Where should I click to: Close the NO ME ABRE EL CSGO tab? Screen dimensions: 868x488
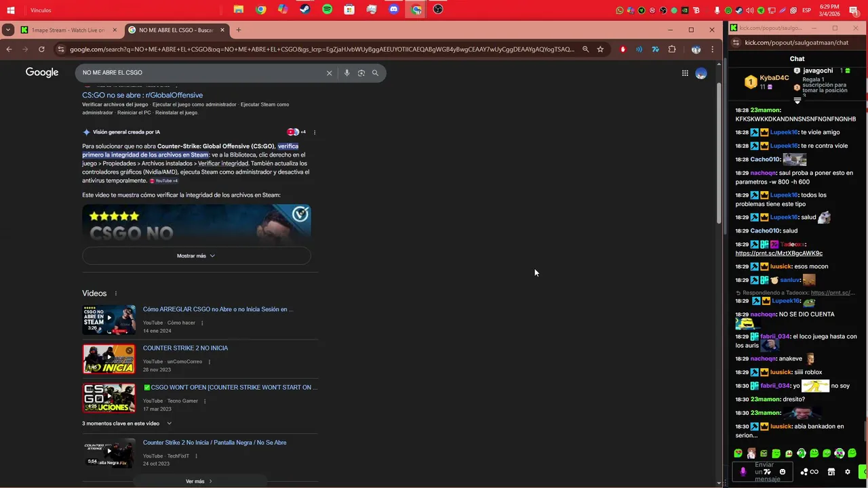pyautogui.click(x=222, y=30)
